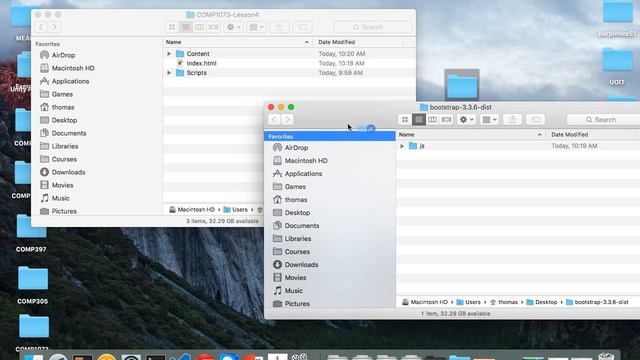Switch COMP1073-Lesson4 window to icon view
The image size is (640, 360).
coord(172,27)
